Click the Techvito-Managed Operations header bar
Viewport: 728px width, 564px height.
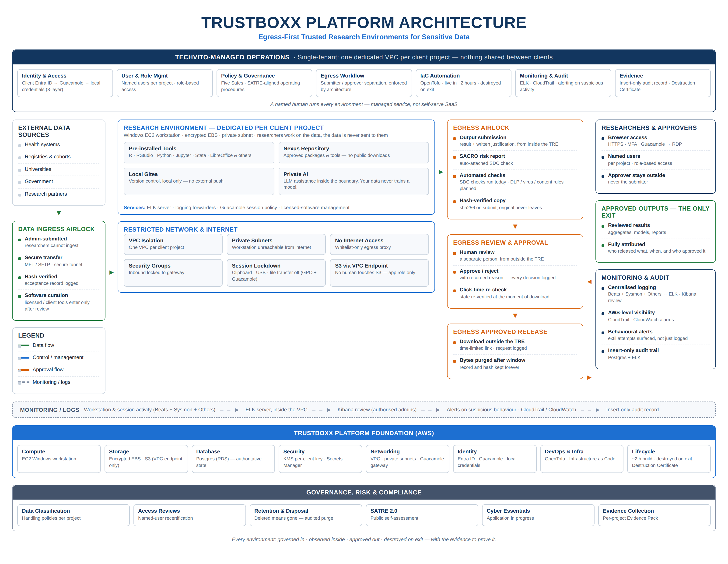364,57
